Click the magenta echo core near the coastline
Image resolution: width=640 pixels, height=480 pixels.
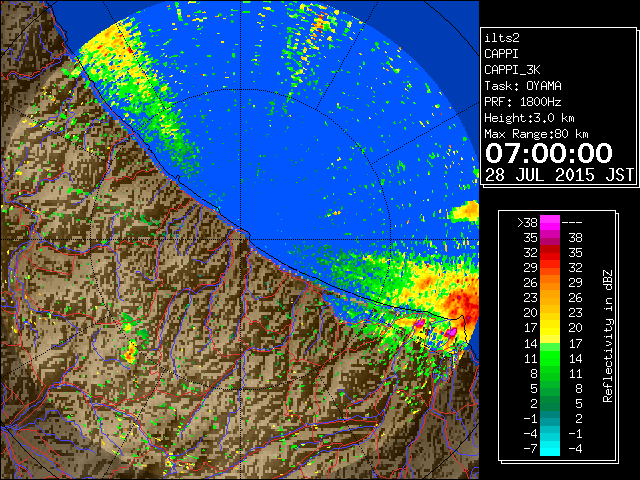click(x=451, y=332)
